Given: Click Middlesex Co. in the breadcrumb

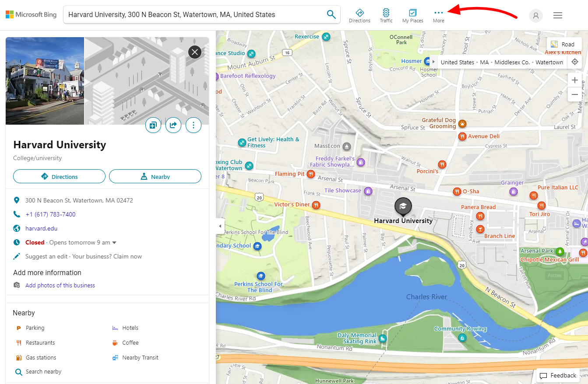Looking at the screenshot, I should tap(512, 62).
